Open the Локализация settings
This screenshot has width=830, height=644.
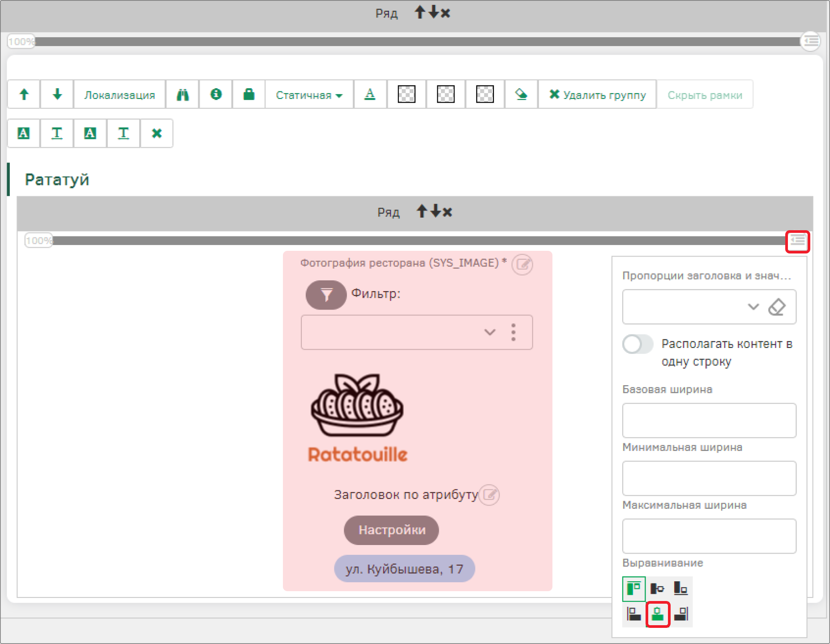pyautogui.click(x=120, y=94)
